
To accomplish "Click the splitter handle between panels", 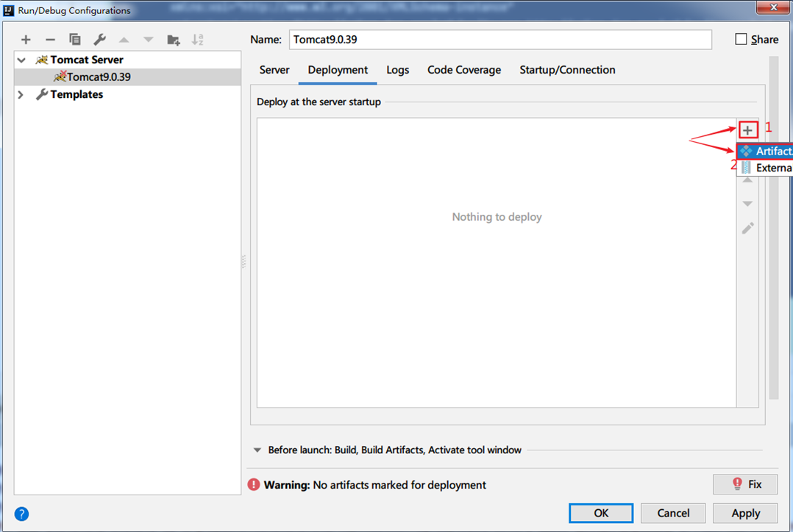I will pyautogui.click(x=243, y=261).
